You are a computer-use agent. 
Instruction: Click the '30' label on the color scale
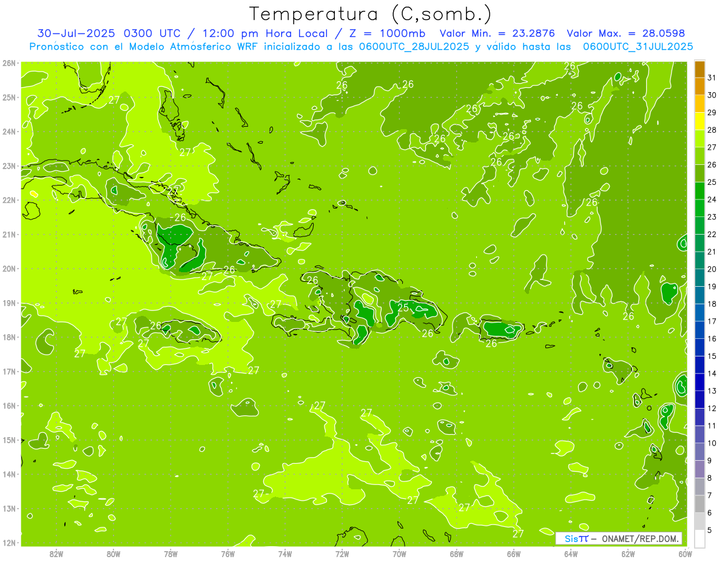pos(712,95)
